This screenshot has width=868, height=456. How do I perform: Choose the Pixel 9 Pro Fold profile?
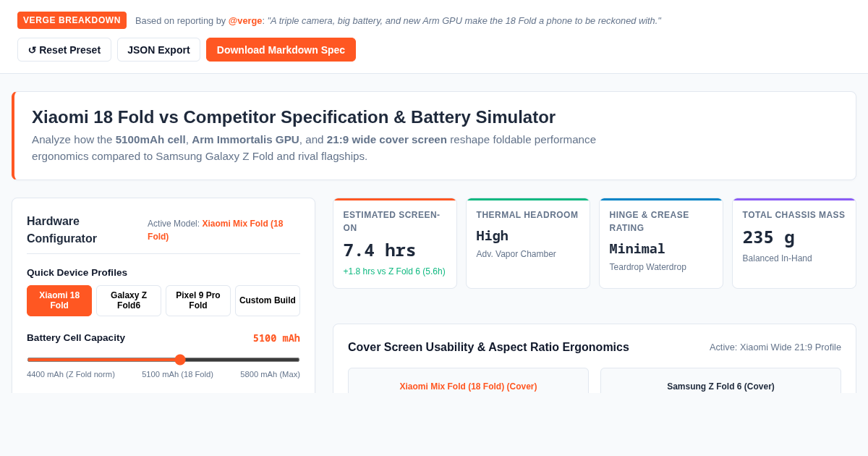click(198, 300)
